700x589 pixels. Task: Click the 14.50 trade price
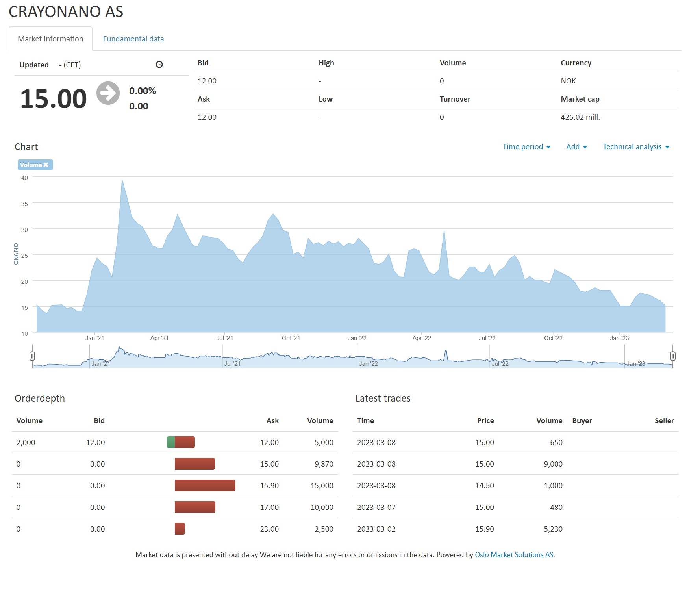pos(484,485)
